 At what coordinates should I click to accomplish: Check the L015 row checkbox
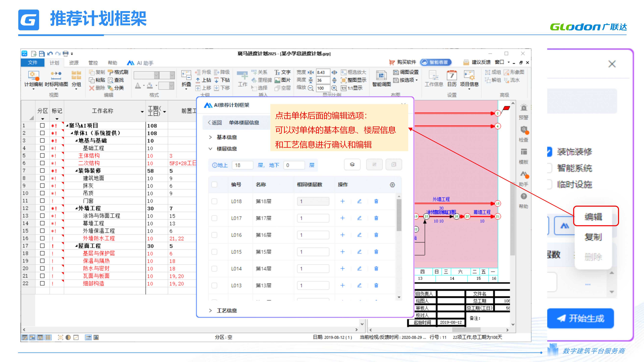click(214, 252)
